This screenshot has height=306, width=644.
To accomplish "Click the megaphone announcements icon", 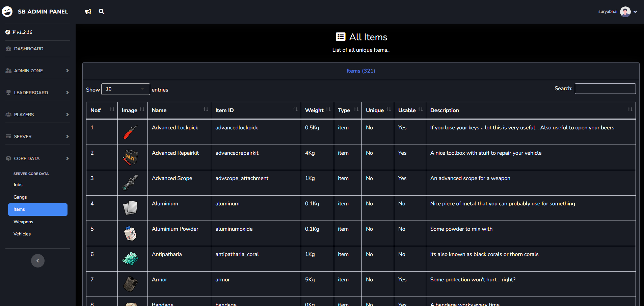I will (88, 11).
